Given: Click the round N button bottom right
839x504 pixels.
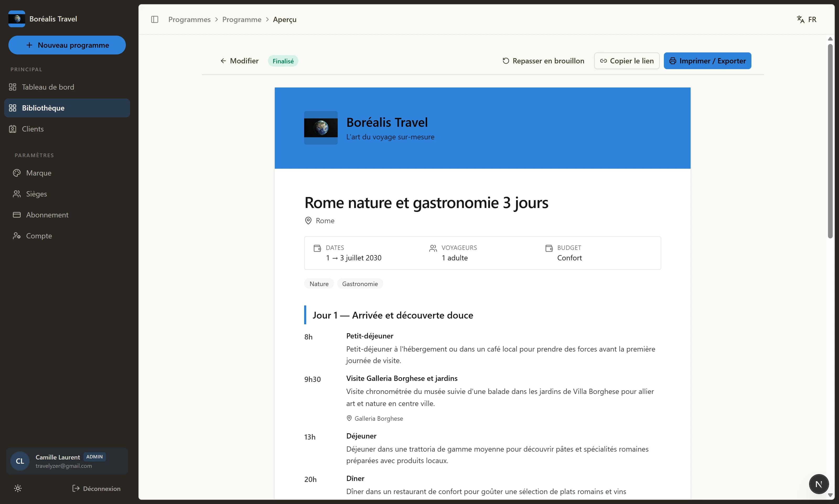Looking at the screenshot, I should (819, 484).
